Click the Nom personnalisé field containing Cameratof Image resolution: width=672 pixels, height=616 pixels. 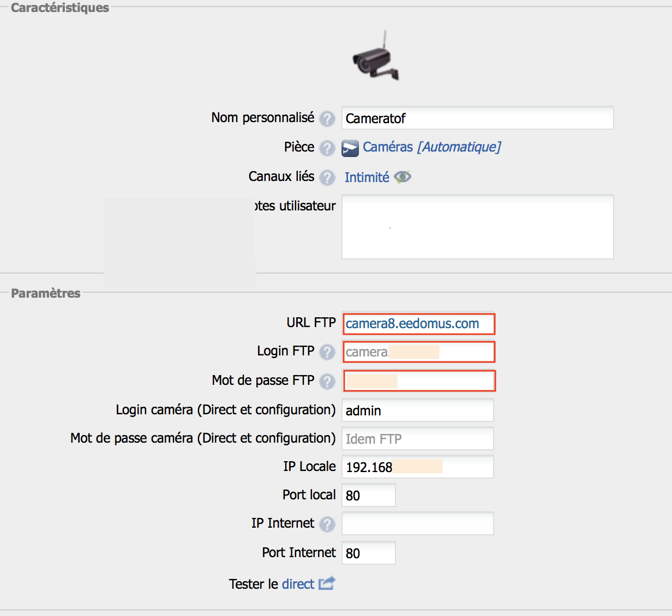click(477, 118)
